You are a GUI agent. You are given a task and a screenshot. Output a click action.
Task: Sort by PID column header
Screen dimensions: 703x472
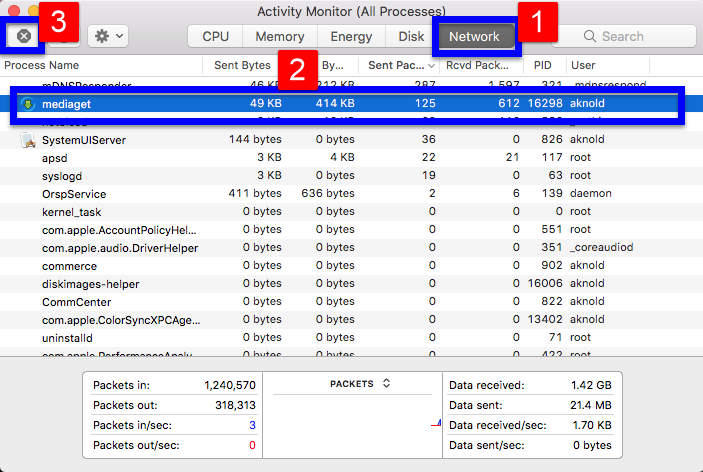click(542, 65)
